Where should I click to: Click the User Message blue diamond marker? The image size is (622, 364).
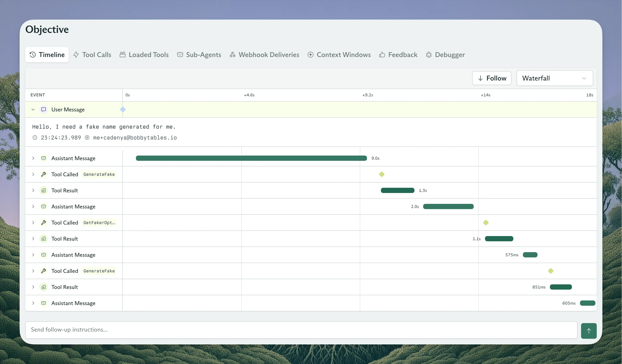123,109
